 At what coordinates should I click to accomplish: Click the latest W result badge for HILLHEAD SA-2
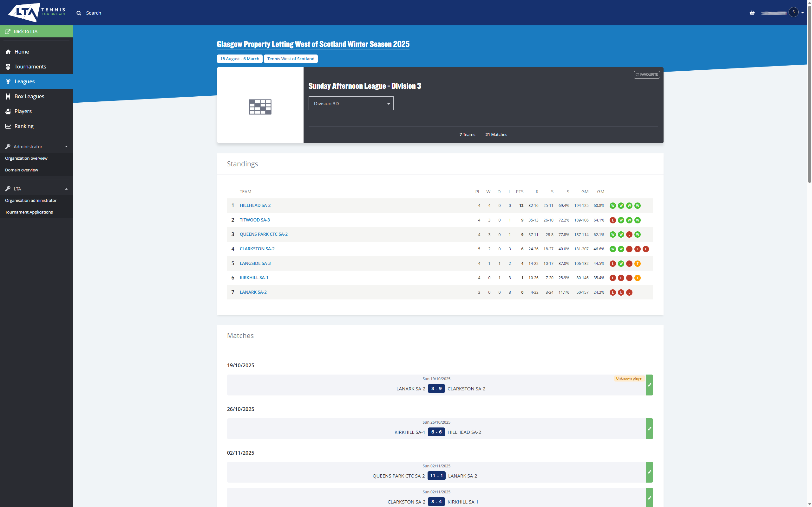click(638, 206)
